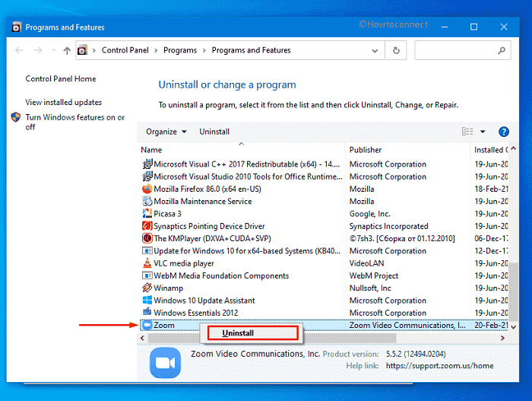Expand the address bar history dropdown
532x401 pixels.
point(375,51)
